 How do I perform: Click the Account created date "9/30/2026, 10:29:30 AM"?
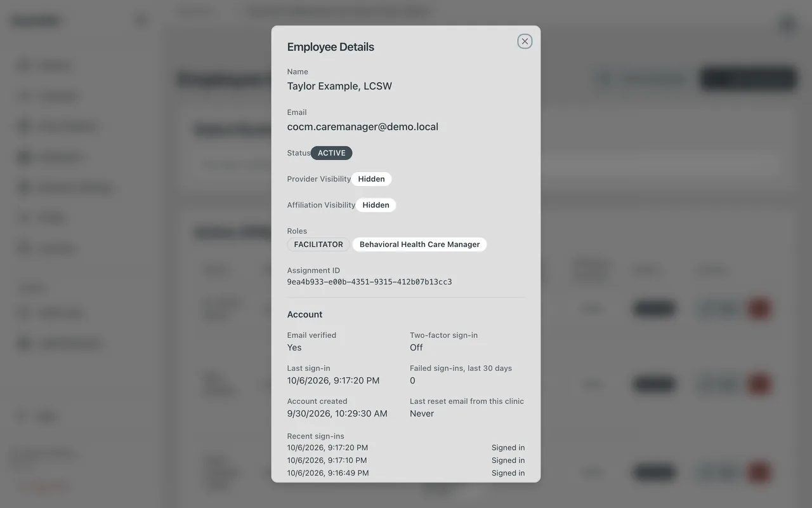(x=337, y=413)
